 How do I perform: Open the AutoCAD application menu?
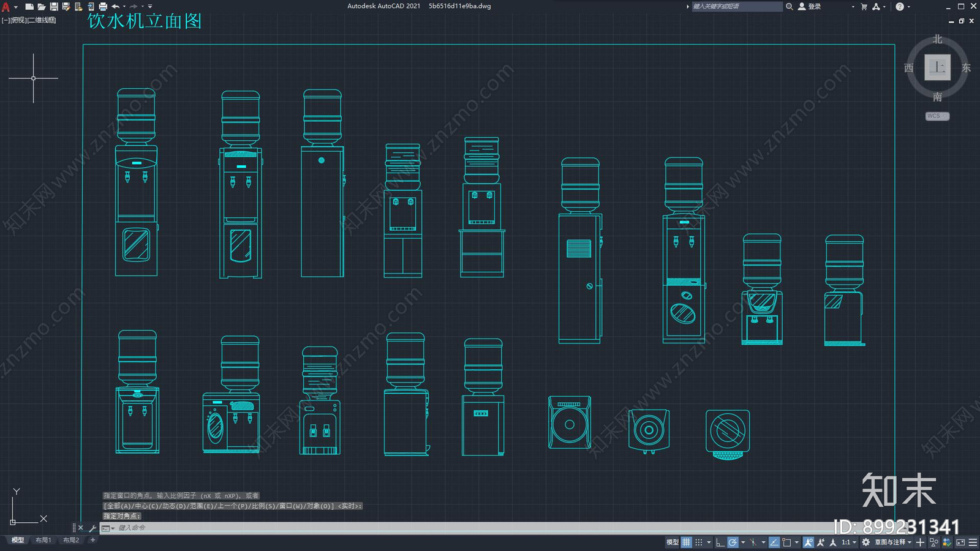coord(6,7)
